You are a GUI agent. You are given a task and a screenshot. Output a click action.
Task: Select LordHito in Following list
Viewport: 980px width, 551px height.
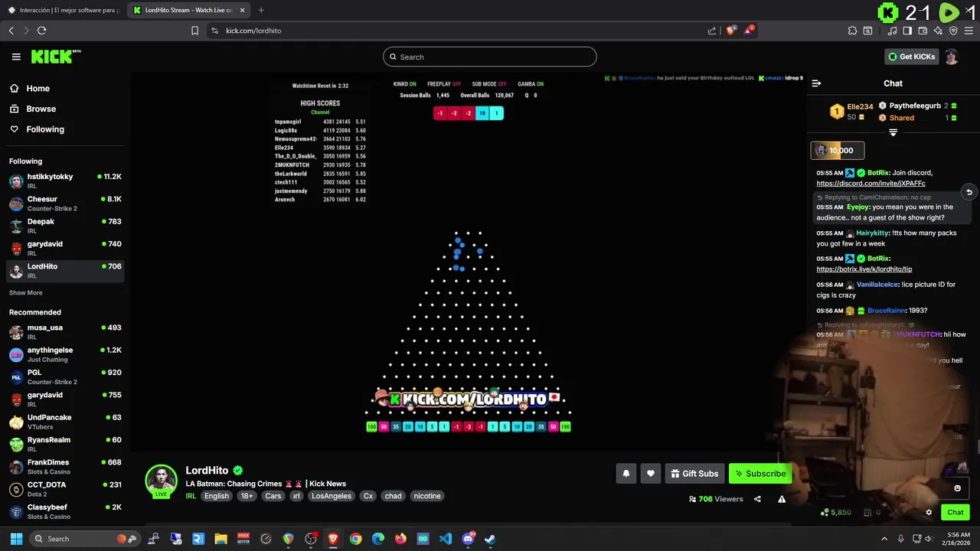coord(65,270)
